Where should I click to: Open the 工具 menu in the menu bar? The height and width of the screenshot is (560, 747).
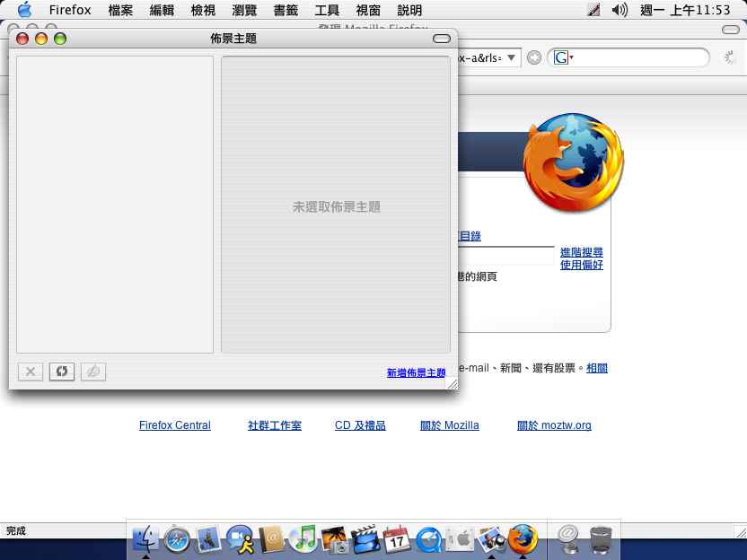point(327,10)
